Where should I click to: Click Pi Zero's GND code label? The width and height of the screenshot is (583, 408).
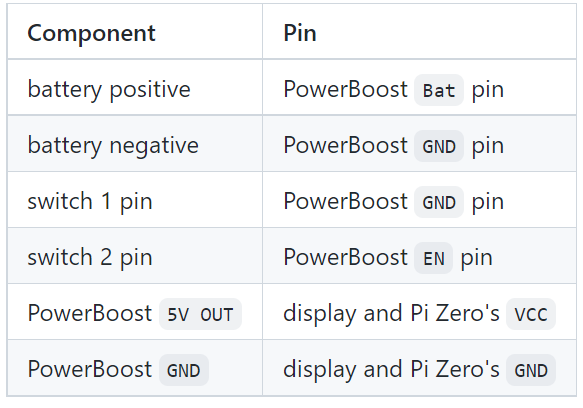[531, 370]
